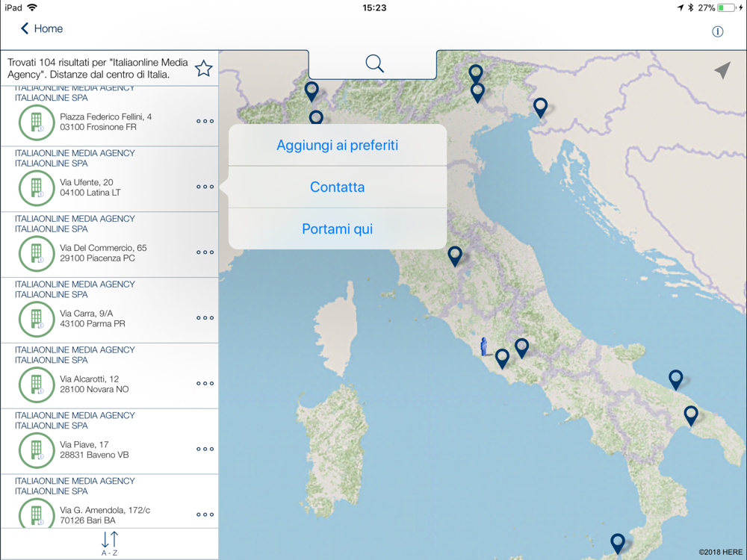This screenshot has height=560, width=747.
Task: Choose Aggiungi ai preferiti
Action: coord(338,146)
